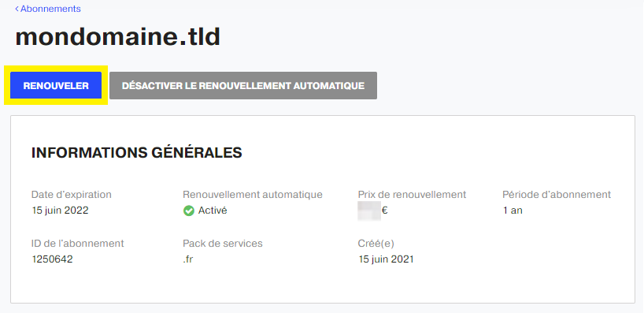This screenshot has width=644, height=313.
Task: Click the Date d'expiration label
Action: click(72, 195)
